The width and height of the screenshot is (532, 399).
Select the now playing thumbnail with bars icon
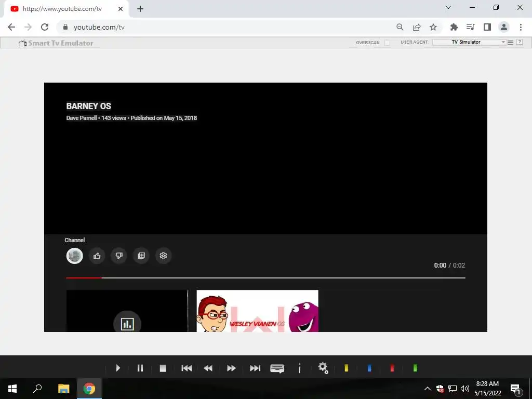click(x=127, y=311)
